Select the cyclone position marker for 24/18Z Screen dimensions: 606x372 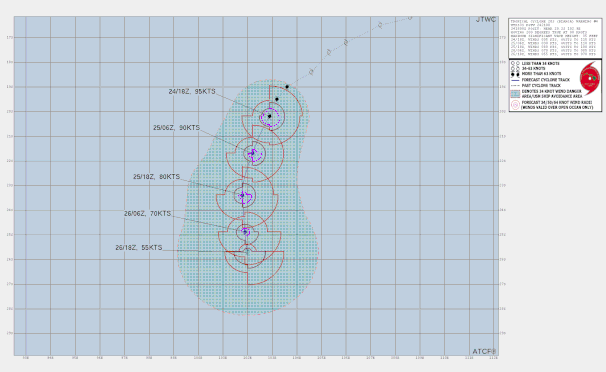[x=269, y=116]
